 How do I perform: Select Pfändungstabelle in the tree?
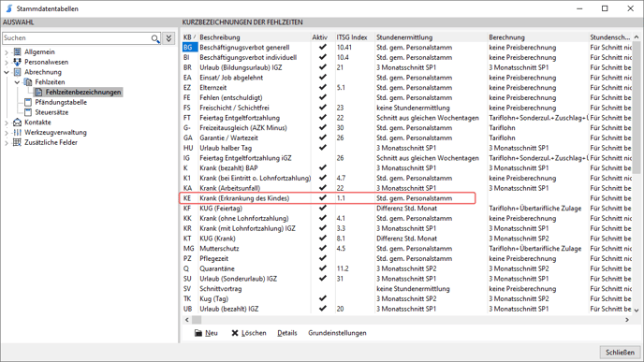[61, 102]
